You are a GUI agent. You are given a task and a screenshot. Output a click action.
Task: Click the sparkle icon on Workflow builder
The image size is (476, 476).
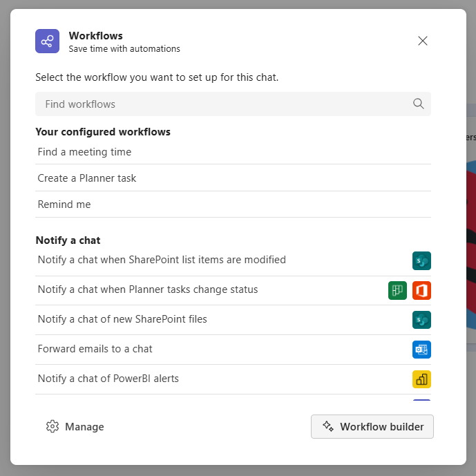pyautogui.click(x=328, y=426)
